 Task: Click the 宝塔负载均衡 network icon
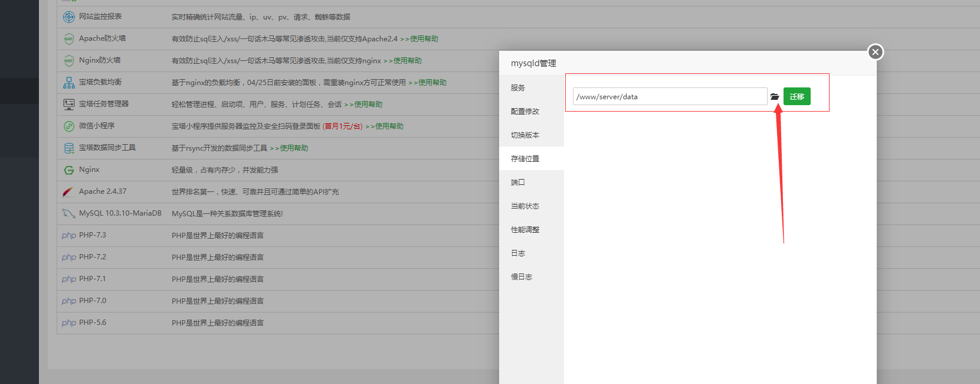click(x=69, y=82)
